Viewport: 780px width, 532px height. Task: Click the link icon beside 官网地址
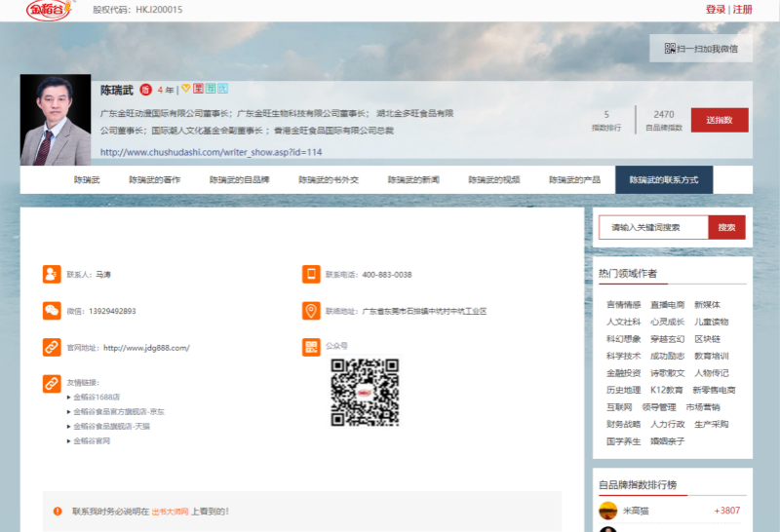click(52, 347)
